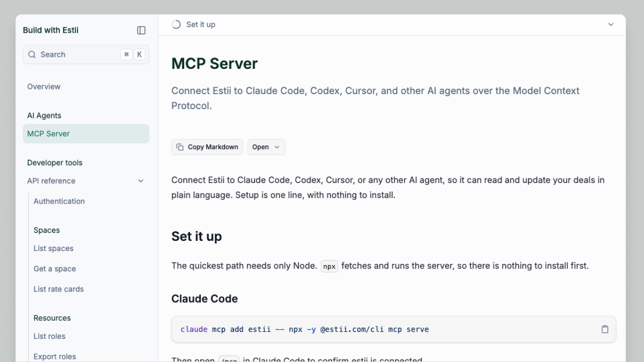Screen dimensions: 644x362
Task: Open the Get a space reference
Action: click(x=55, y=269)
